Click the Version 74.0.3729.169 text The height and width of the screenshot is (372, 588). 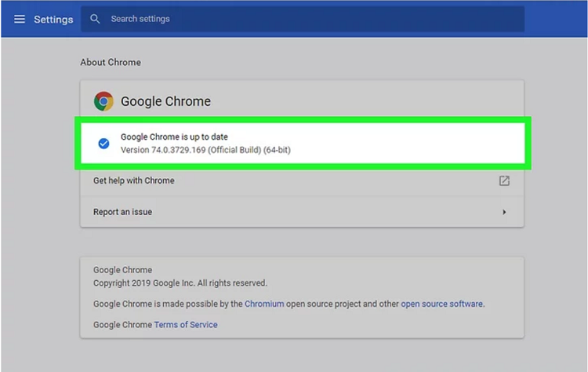tap(205, 150)
